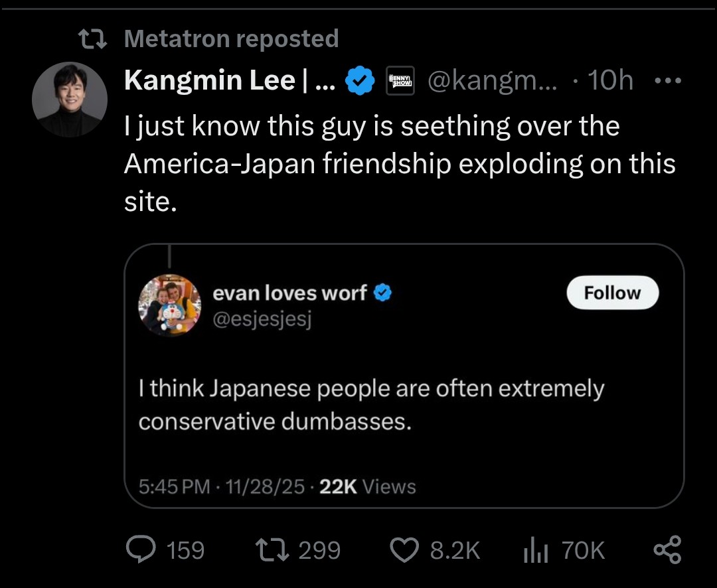Open Kangmin Lee's profile picture

point(70,100)
